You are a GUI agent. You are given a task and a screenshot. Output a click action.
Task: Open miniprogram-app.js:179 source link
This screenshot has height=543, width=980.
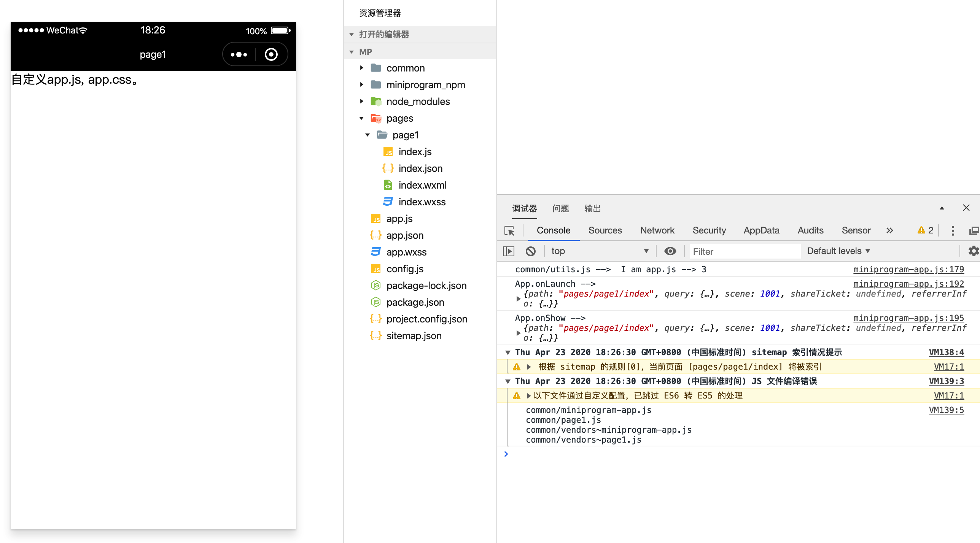coord(908,269)
